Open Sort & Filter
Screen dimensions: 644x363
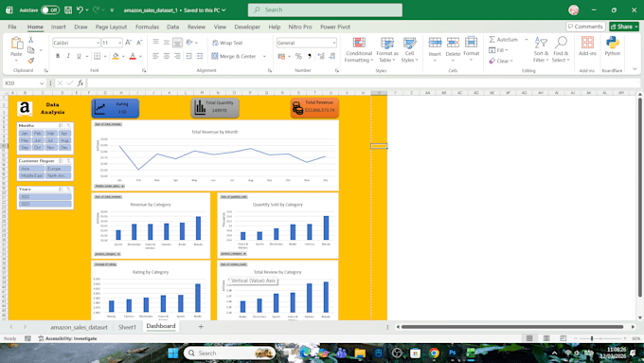coord(541,49)
